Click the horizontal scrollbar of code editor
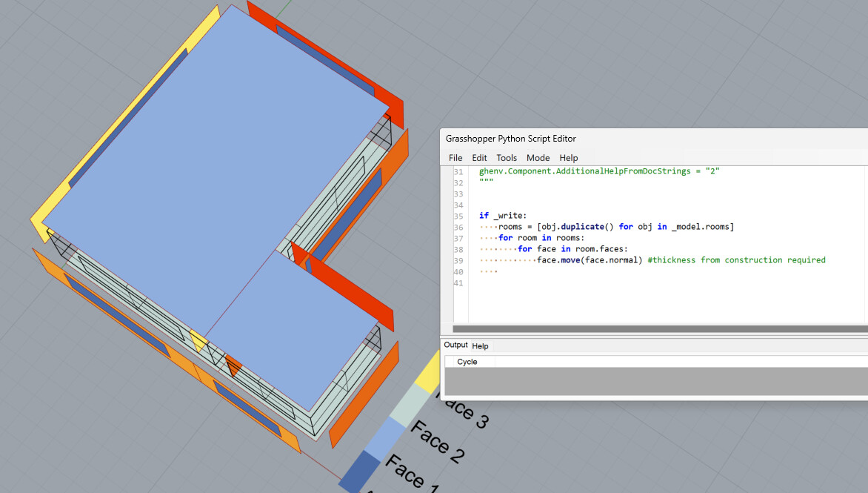 click(660, 329)
